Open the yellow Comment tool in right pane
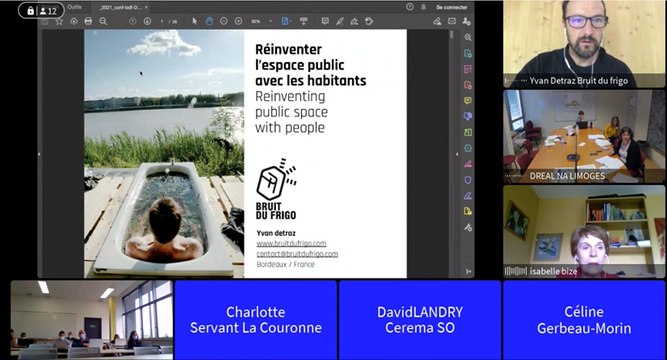 click(468, 100)
